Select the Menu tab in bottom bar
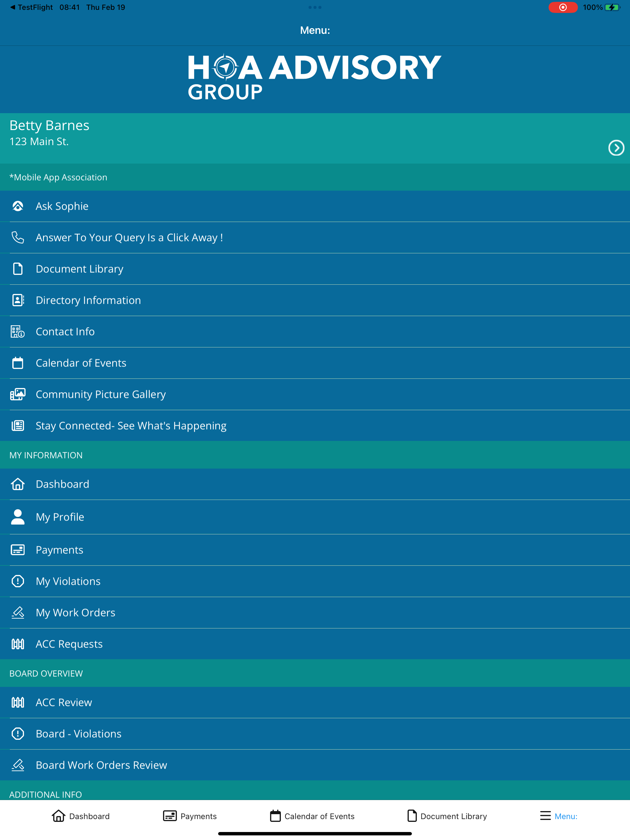 559,816
